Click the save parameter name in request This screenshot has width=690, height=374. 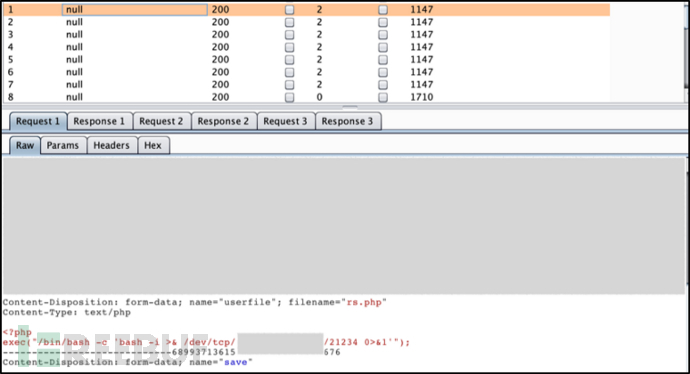(x=235, y=362)
